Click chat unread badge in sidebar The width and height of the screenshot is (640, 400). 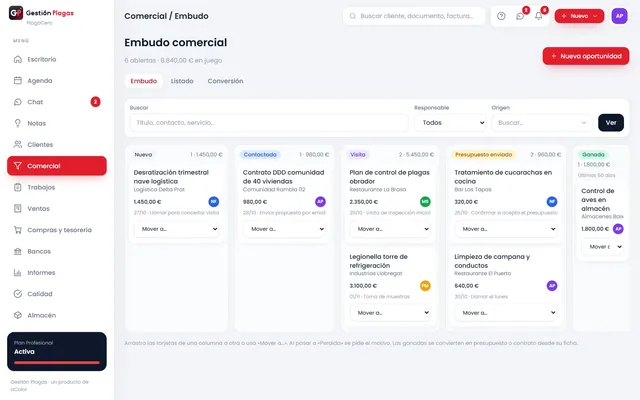[95, 102]
